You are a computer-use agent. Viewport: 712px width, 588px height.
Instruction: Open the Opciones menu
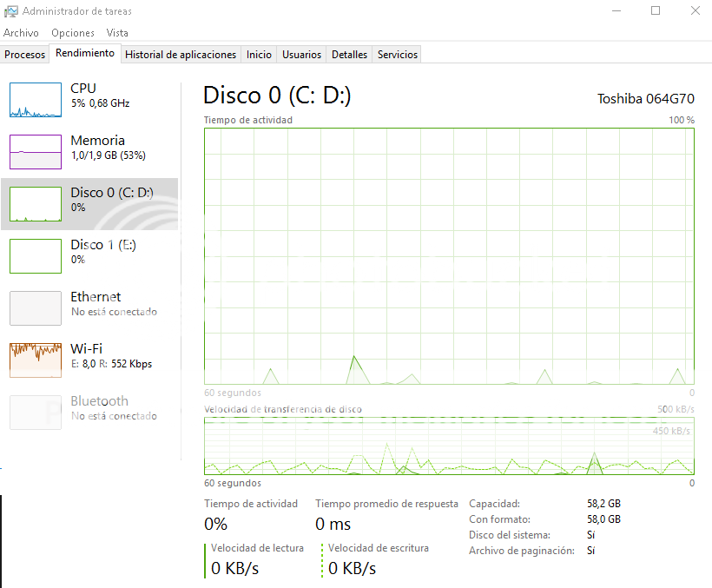[73, 32]
